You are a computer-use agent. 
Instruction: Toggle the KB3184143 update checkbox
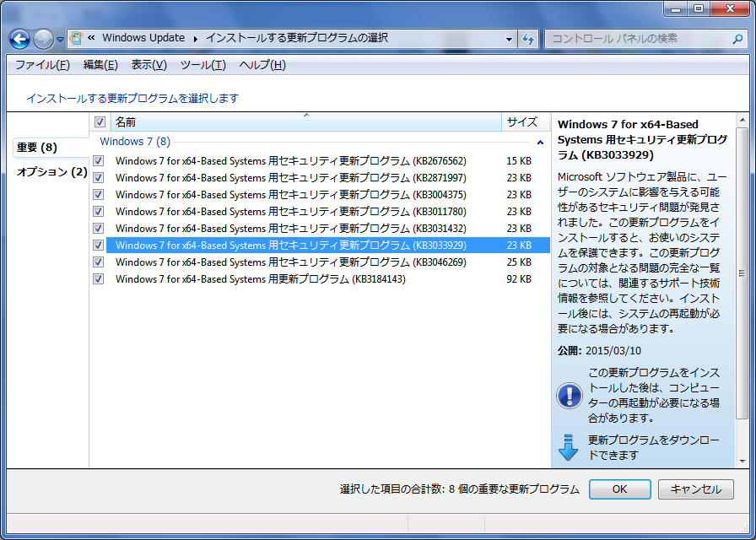click(x=99, y=279)
